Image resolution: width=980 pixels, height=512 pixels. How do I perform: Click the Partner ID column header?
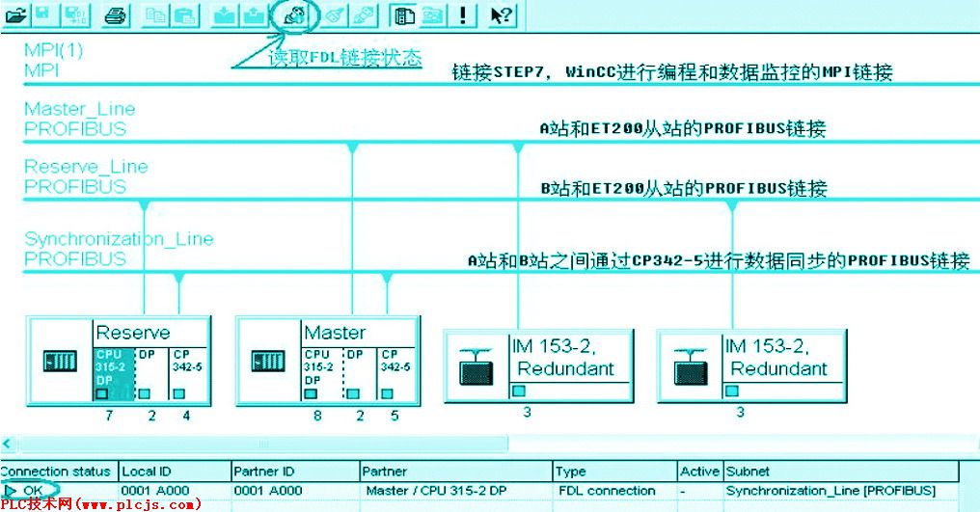(295, 472)
